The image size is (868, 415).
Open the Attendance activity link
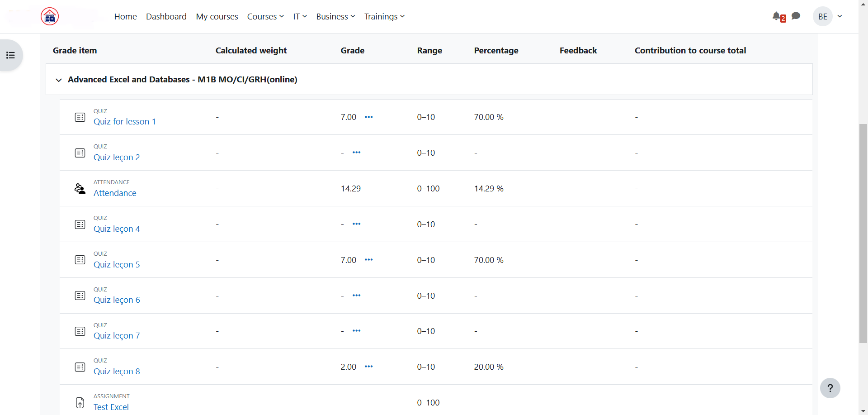click(x=115, y=193)
